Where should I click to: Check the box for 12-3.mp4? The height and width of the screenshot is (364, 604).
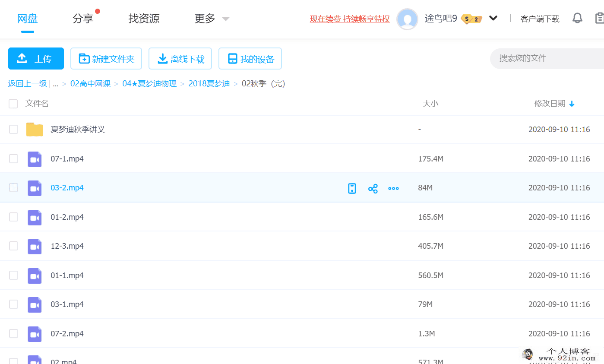[13, 246]
